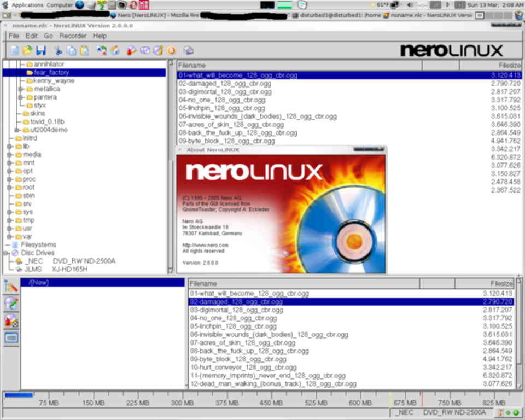Select the JLMS XJ-HD165H drive in the tree
The height and width of the screenshot is (420, 525).
tap(56, 269)
